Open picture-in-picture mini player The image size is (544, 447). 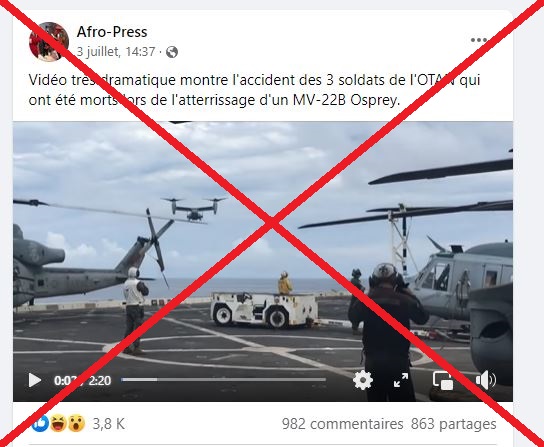point(443,380)
